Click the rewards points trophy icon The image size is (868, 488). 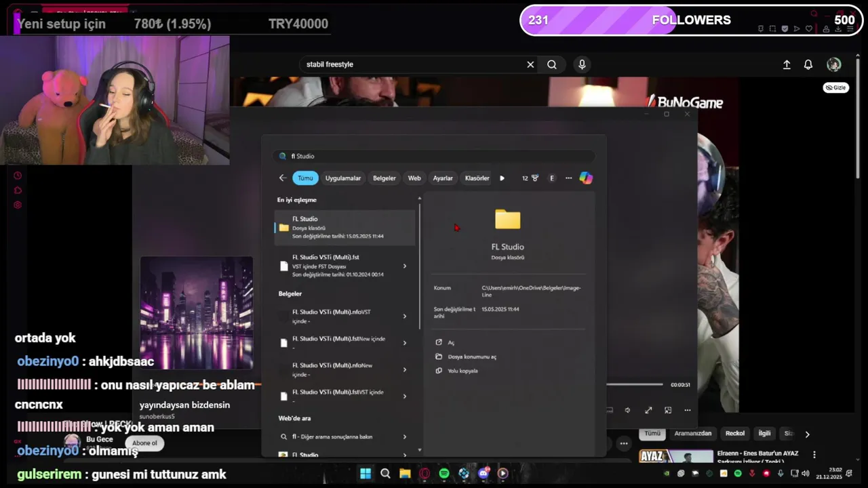[x=534, y=178]
